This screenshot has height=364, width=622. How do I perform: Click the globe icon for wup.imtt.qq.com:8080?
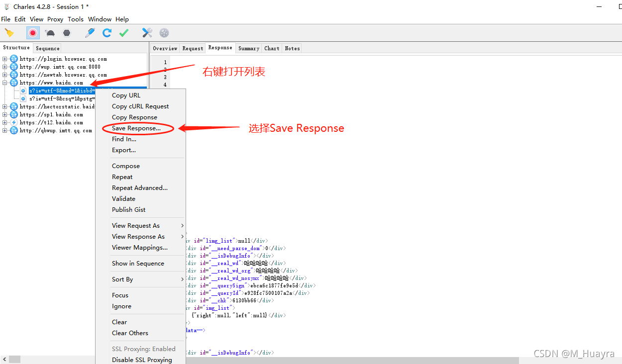pos(14,67)
